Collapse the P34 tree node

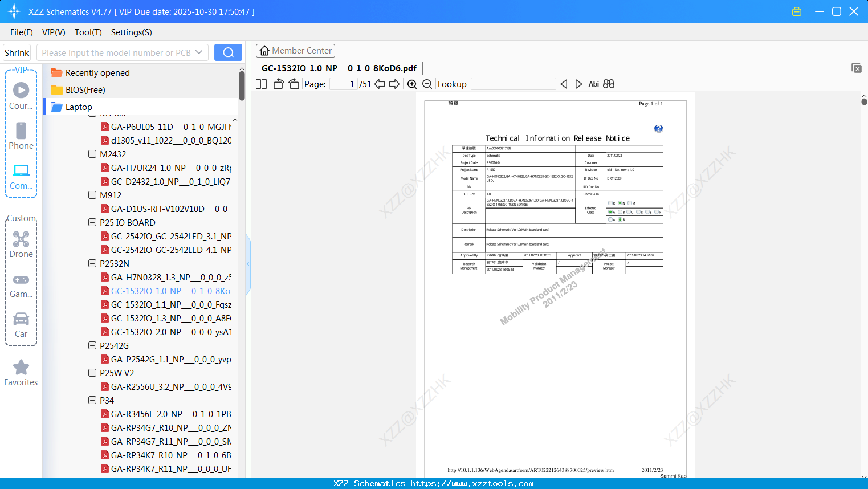[x=92, y=400]
